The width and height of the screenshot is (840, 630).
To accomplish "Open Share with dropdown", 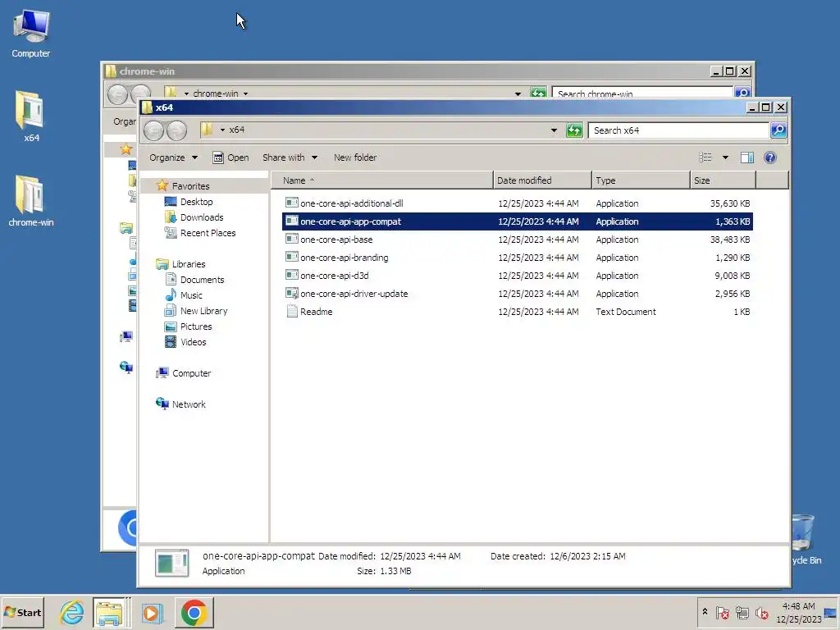I will pyautogui.click(x=290, y=157).
